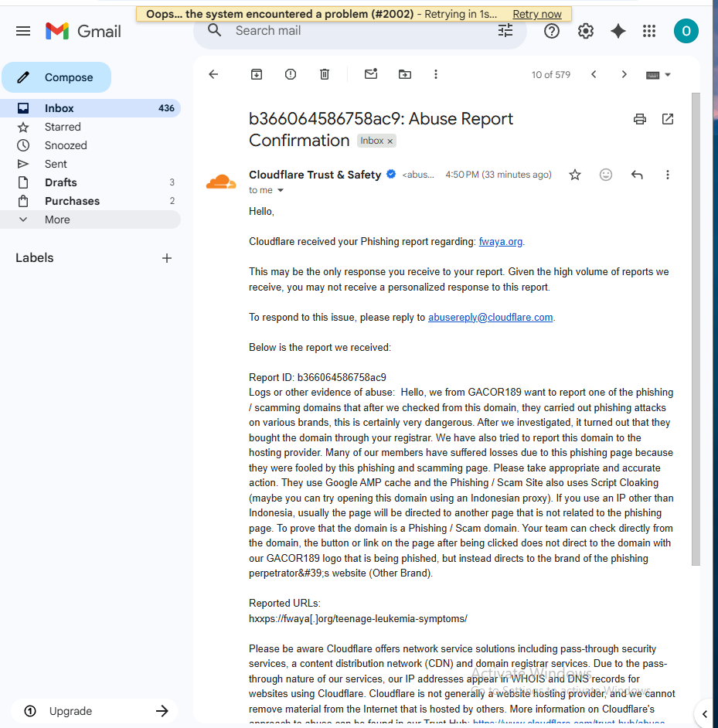Screen dimensions: 718x728
Task: Show recipient details dropdown arrow
Action: tap(281, 190)
